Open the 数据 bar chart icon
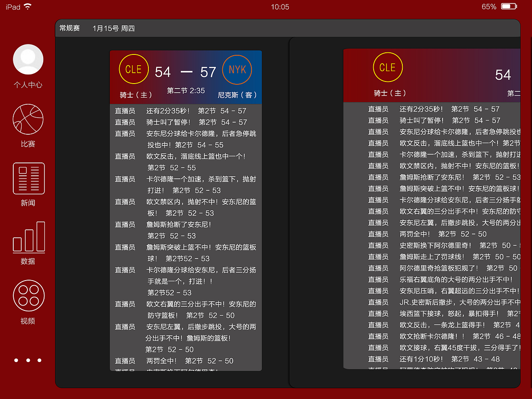Image resolution: width=532 pixels, height=399 pixels. coord(29,237)
